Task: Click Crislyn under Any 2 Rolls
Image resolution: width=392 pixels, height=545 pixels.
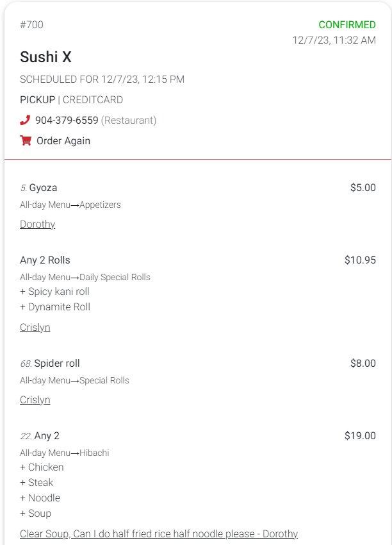Action: 35,328
